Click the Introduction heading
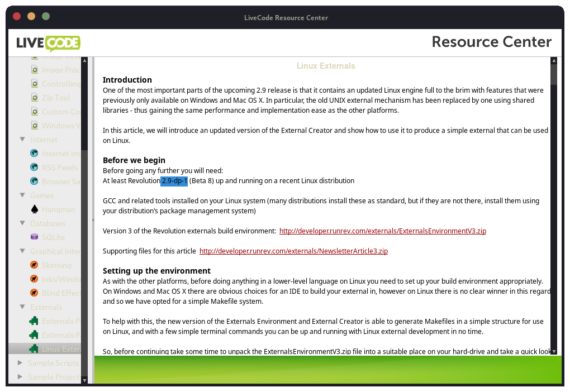Screen dimensions: 570x392 tap(127, 80)
